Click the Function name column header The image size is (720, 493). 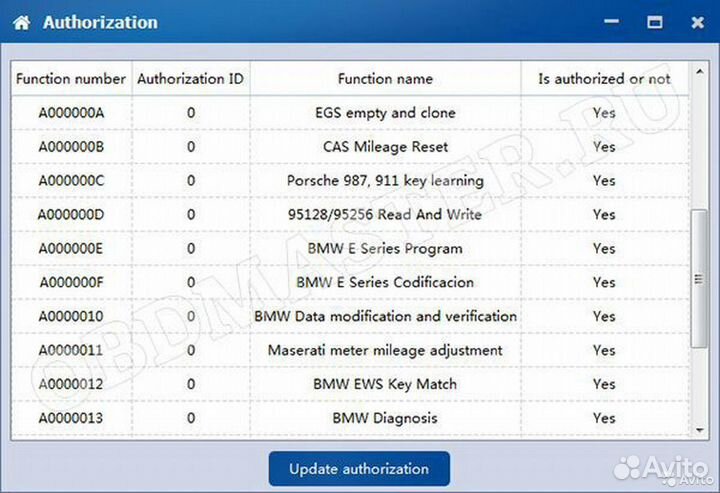tap(385, 79)
